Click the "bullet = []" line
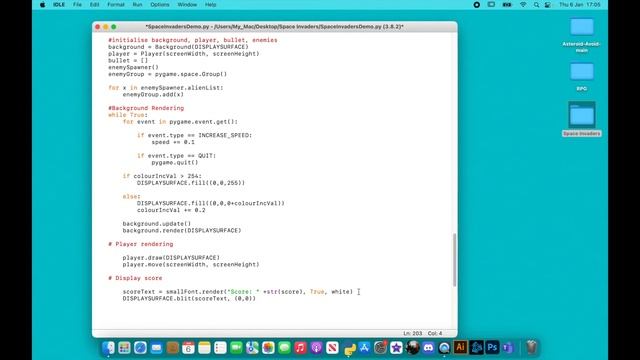This screenshot has height=360, width=640. click(x=128, y=60)
